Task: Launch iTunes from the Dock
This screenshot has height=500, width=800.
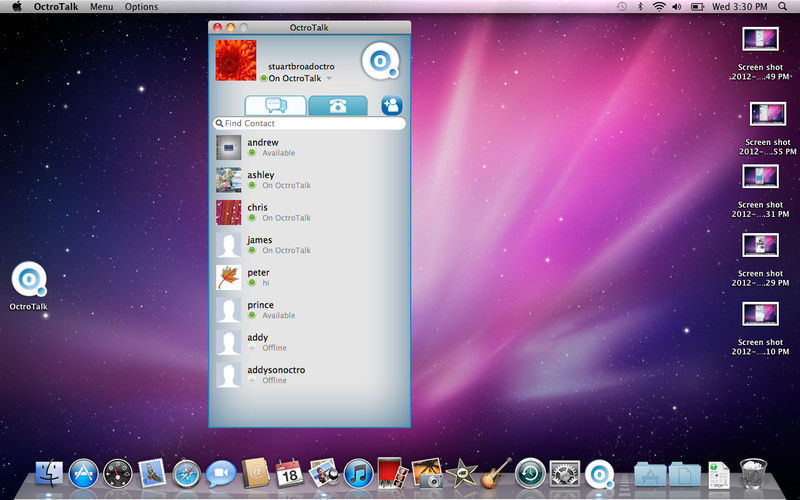Action: [358, 473]
